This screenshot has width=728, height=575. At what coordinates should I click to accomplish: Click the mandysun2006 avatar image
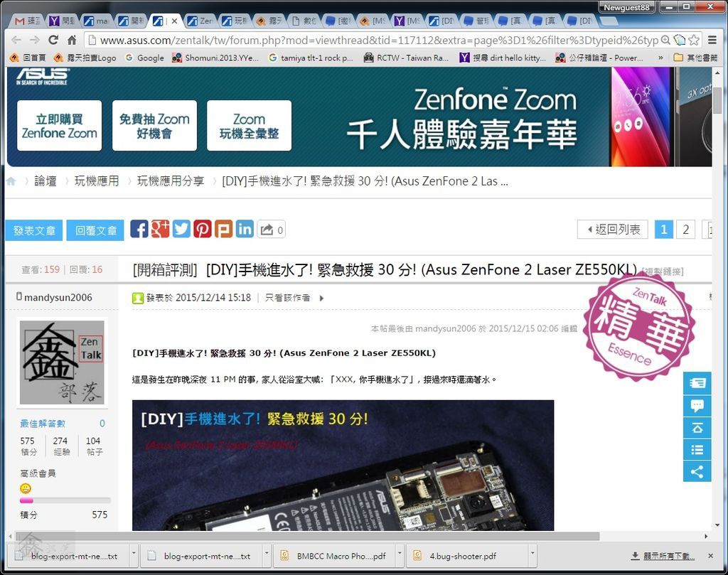click(x=62, y=362)
